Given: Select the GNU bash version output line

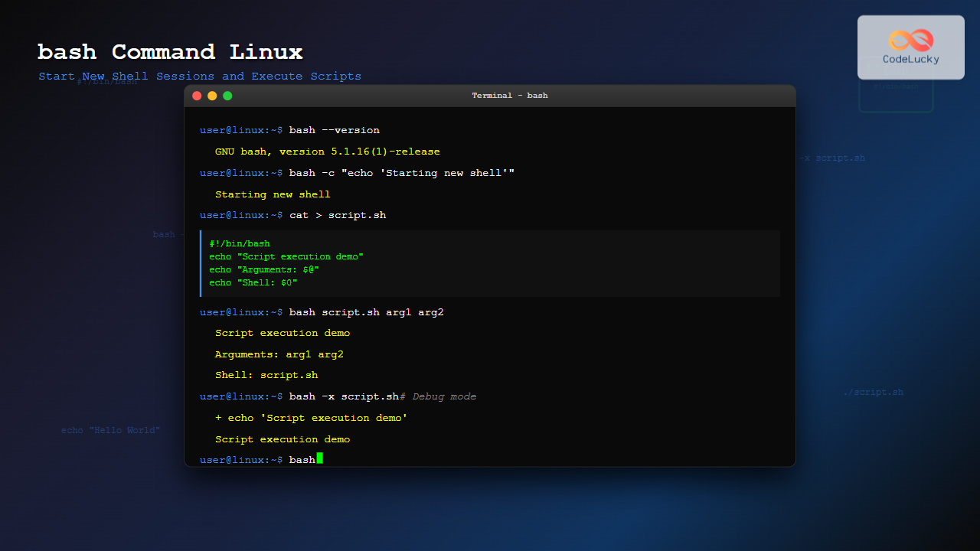Looking at the screenshot, I should click(x=327, y=152).
